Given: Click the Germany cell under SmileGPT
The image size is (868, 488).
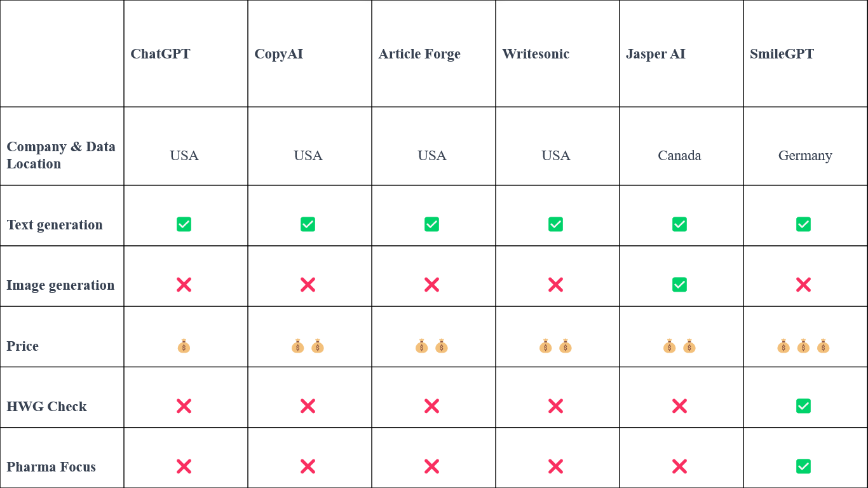Looking at the screenshot, I should tap(805, 156).
